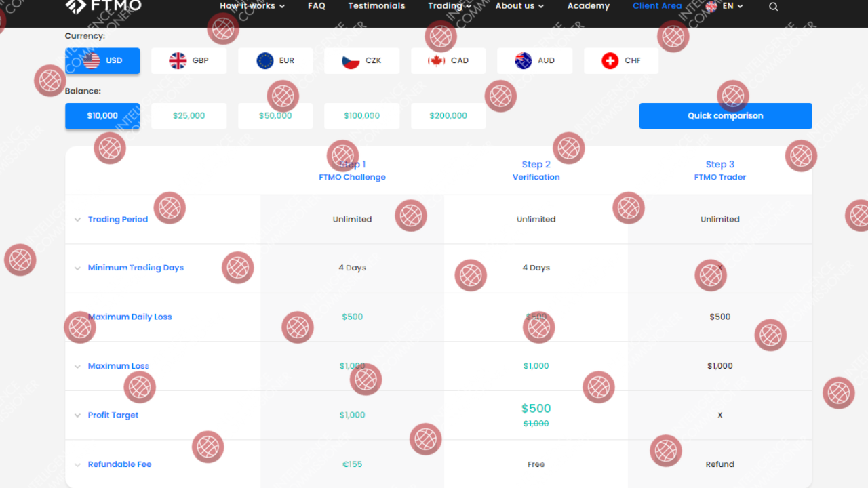Choose the $10,000 balance

coord(102,116)
